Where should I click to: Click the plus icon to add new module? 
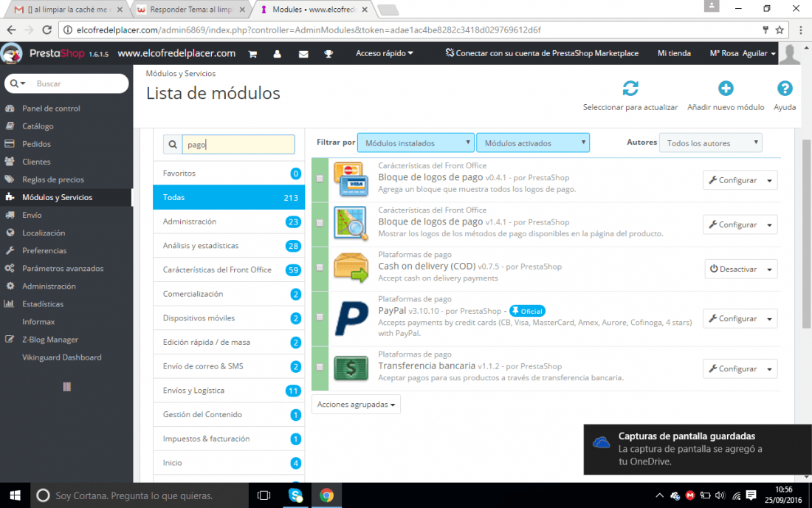[726, 88]
